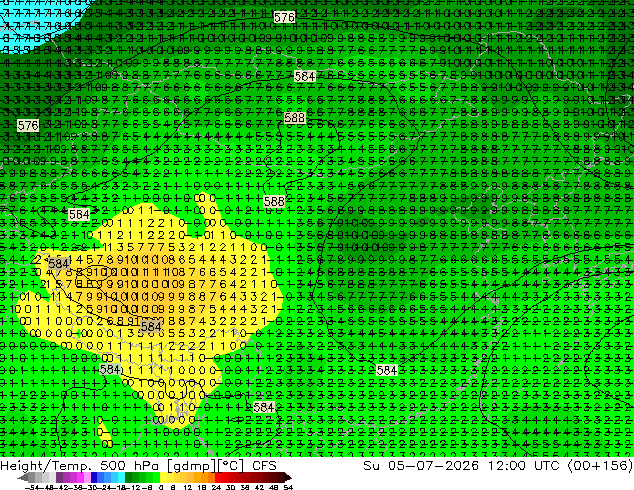Click the dark purple swatch in the legend
Image resolution: width=634 pixels, height=490 pixels.
[59, 477]
